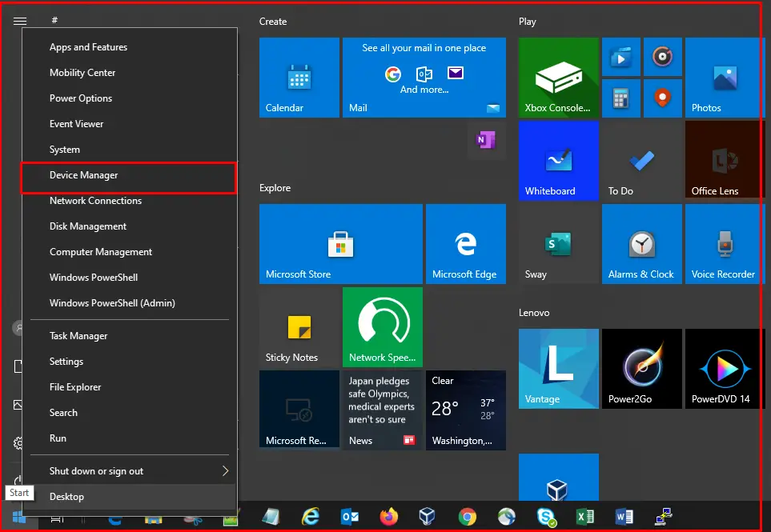Image resolution: width=771 pixels, height=532 pixels.
Task: Open Apps and Features from the menu
Action: tap(130, 47)
